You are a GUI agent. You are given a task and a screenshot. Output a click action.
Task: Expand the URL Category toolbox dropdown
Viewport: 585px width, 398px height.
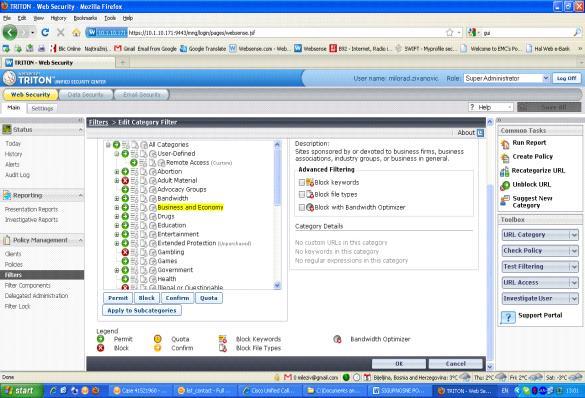574,235
